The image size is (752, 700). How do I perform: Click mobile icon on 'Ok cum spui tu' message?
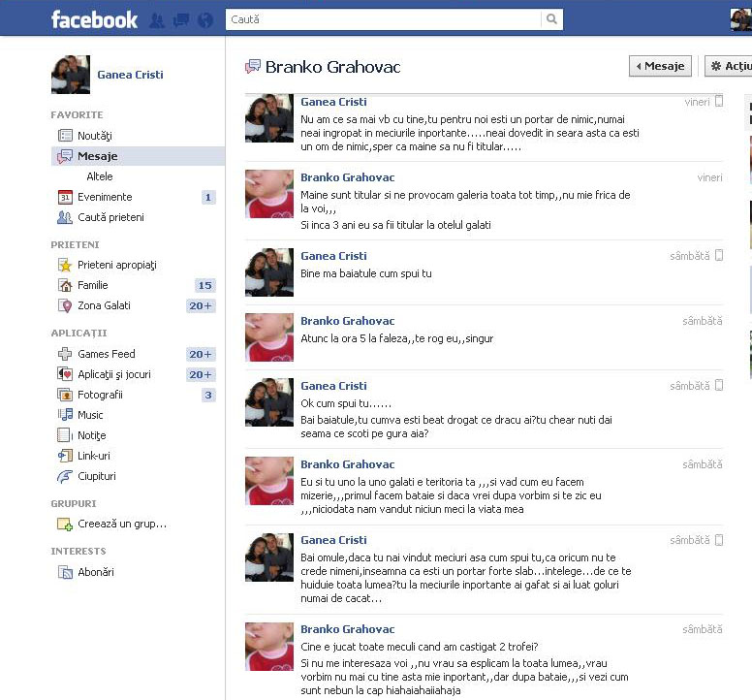(x=719, y=385)
